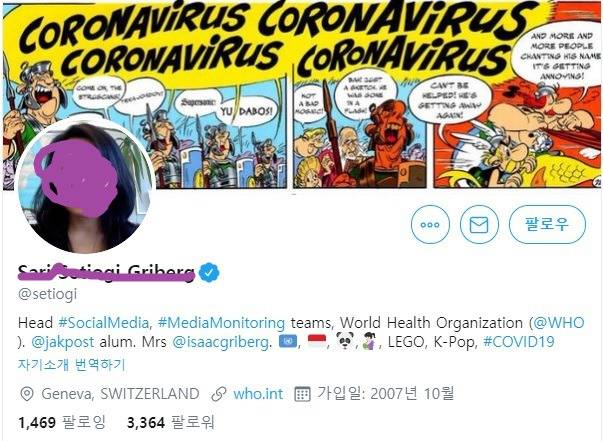Open the 3,364 팔로워 followers list

click(x=170, y=423)
